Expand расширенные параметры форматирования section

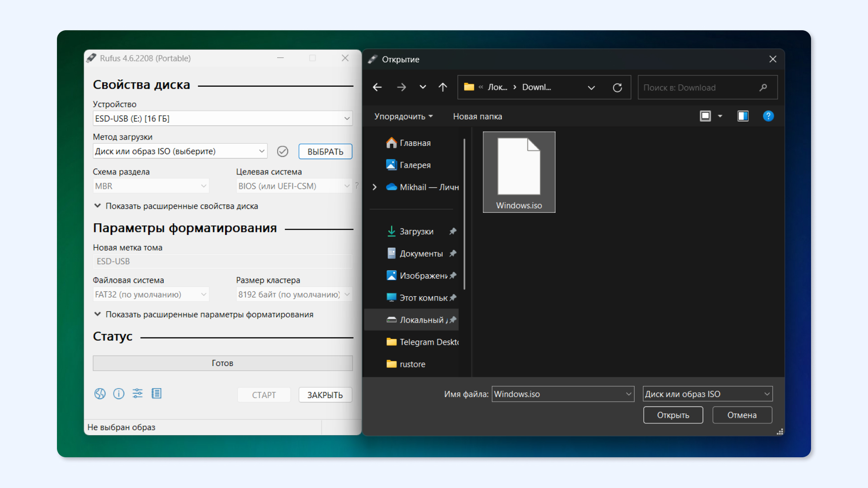[x=203, y=314]
